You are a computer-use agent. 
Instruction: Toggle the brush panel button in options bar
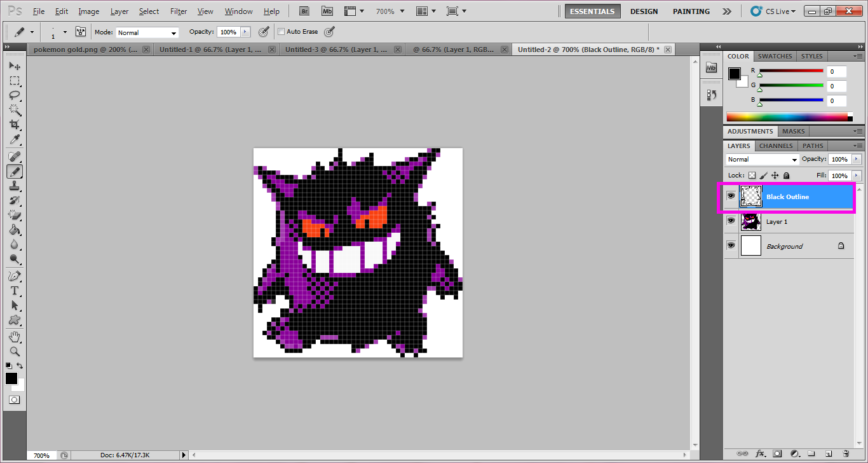(x=81, y=32)
